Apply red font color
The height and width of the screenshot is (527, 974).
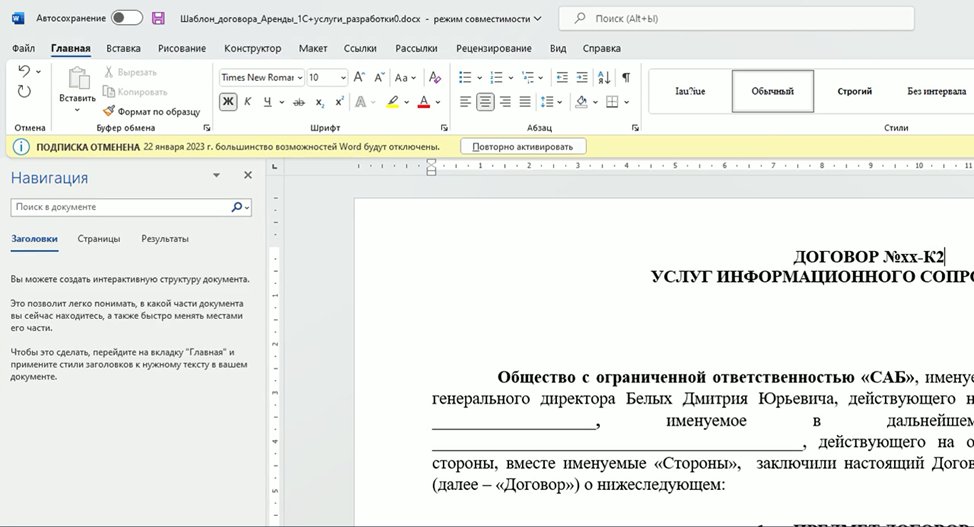click(424, 102)
